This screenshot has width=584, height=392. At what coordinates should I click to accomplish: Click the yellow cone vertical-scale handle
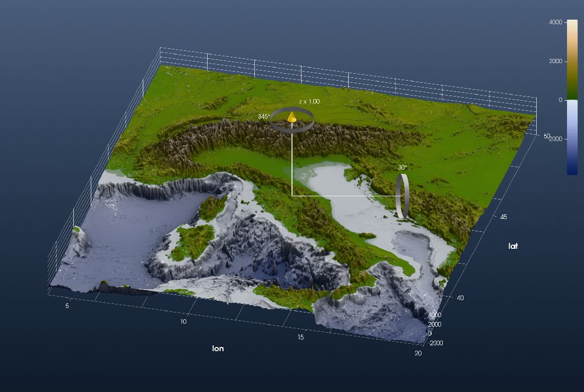(x=291, y=117)
